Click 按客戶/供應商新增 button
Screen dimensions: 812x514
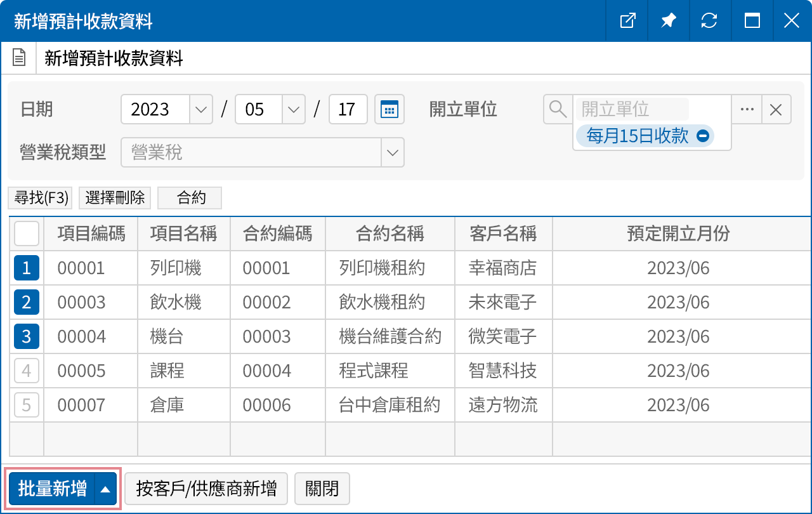(206, 489)
